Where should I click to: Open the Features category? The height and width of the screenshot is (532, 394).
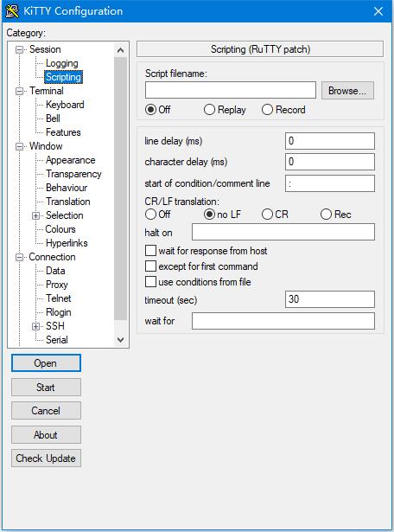tap(63, 132)
